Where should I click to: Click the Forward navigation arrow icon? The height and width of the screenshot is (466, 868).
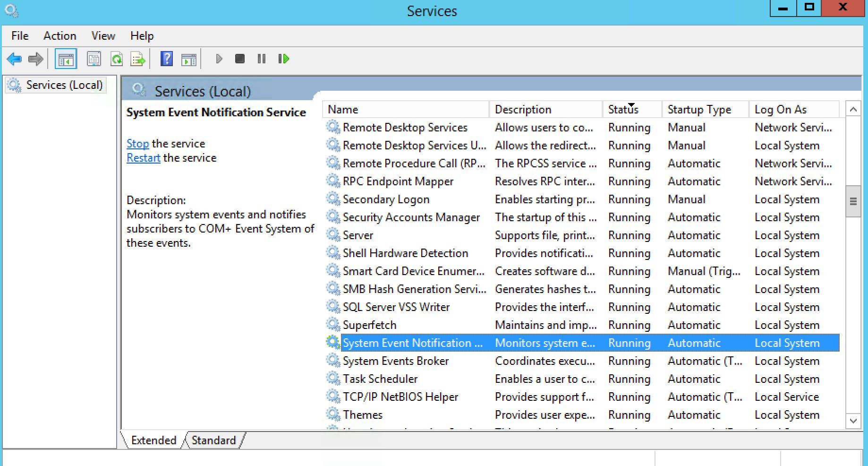35,59
